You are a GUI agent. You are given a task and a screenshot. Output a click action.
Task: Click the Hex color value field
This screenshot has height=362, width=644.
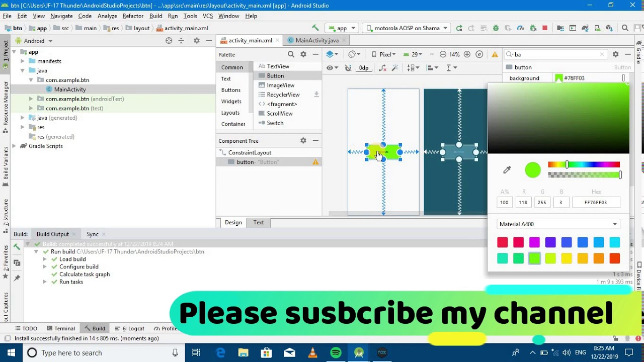[x=596, y=202]
